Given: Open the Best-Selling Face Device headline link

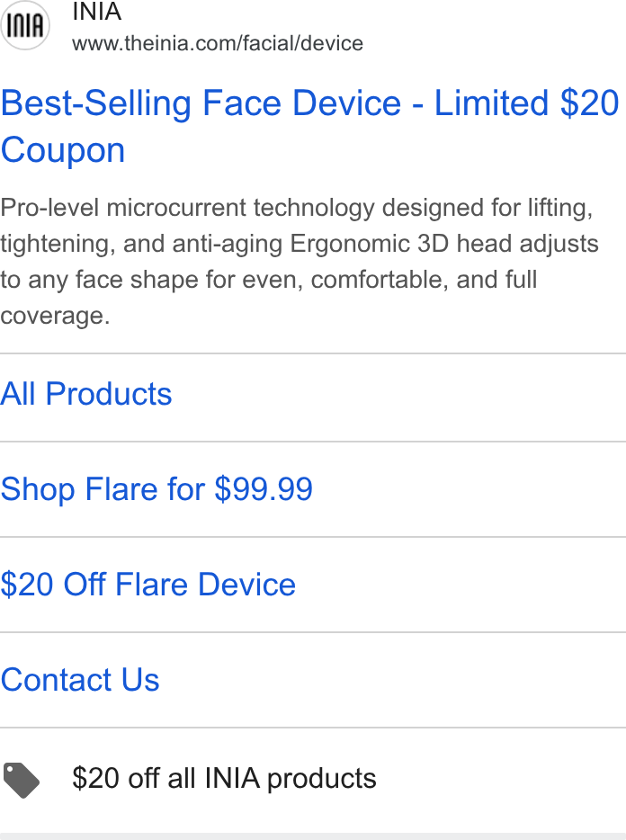Looking at the screenshot, I should point(309,126).
